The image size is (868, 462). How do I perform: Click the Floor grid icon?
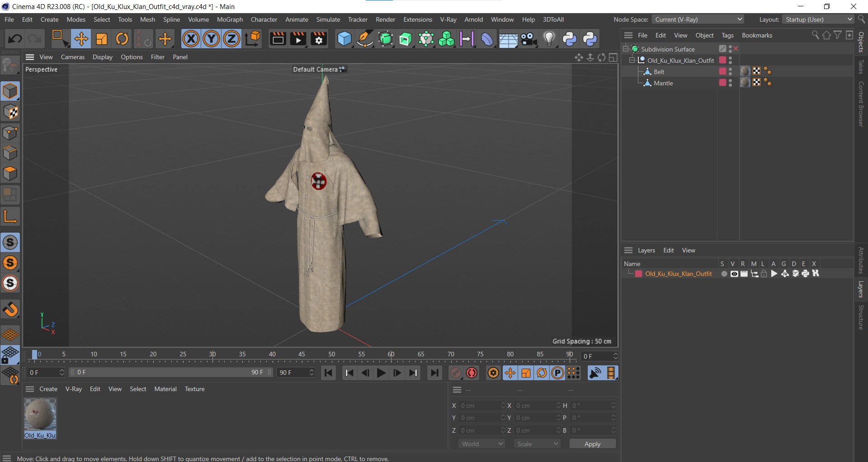tap(508, 40)
